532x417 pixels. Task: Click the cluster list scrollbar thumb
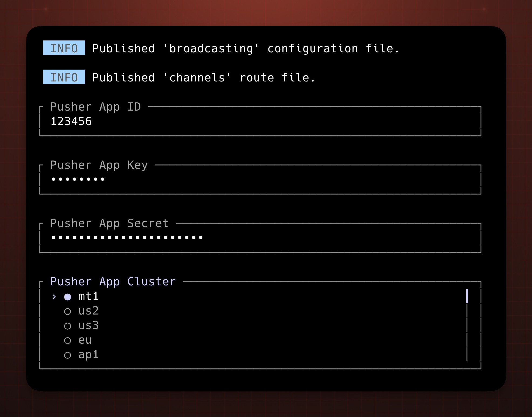click(x=467, y=296)
